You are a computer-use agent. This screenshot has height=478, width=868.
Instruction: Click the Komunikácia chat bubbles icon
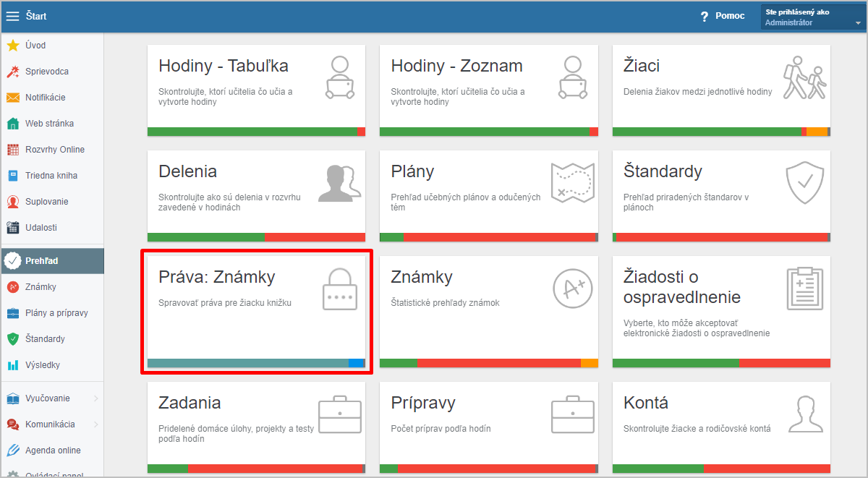pyautogui.click(x=12, y=424)
